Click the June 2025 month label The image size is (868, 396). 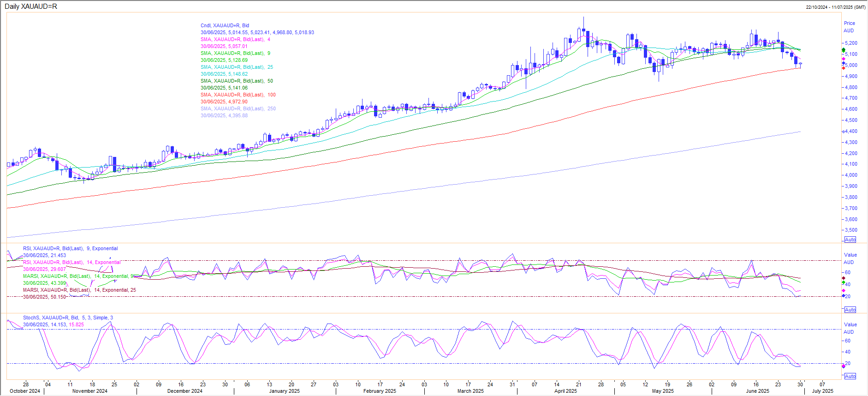point(758,391)
